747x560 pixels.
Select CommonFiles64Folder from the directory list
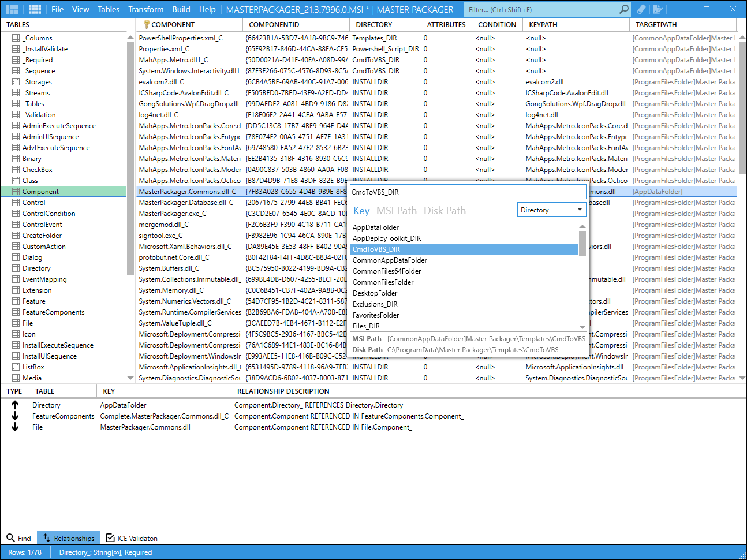[388, 271]
